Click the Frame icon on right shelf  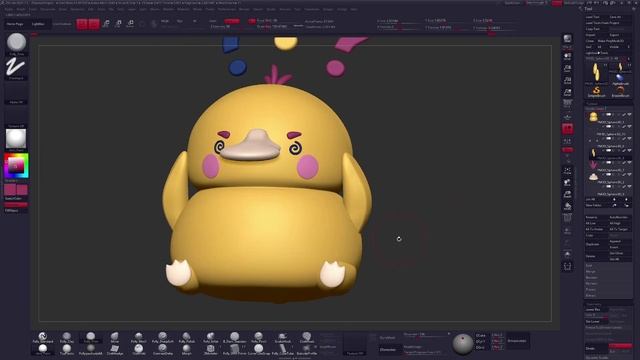[x=568, y=171]
